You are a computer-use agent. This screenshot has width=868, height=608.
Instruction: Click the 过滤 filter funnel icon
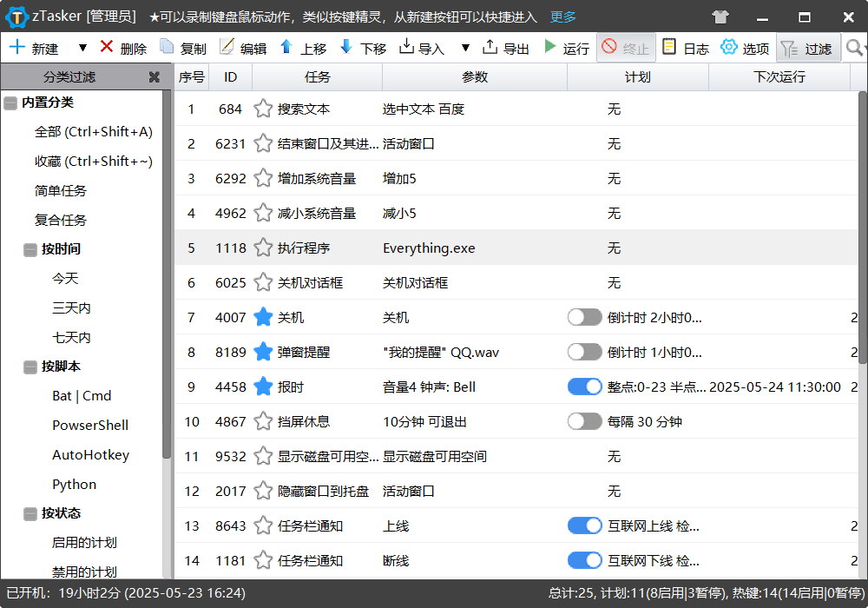(x=790, y=49)
